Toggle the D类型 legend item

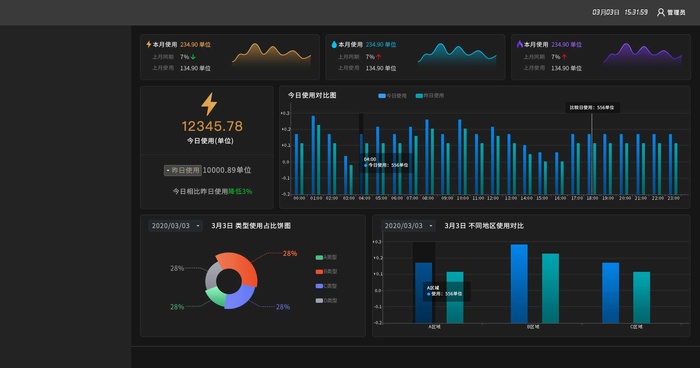[326, 301]
